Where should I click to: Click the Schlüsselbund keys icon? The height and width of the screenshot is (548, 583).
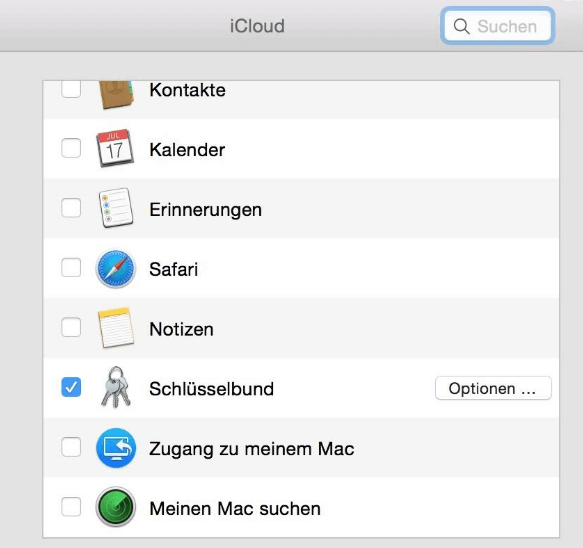(116, 387)
